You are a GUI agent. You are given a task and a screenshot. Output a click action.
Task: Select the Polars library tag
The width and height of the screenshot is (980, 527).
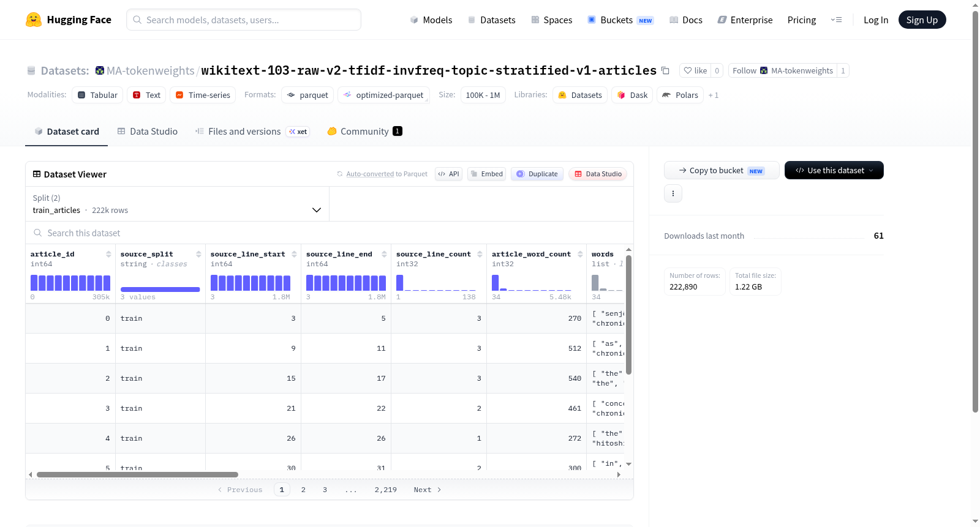point(680,95)
